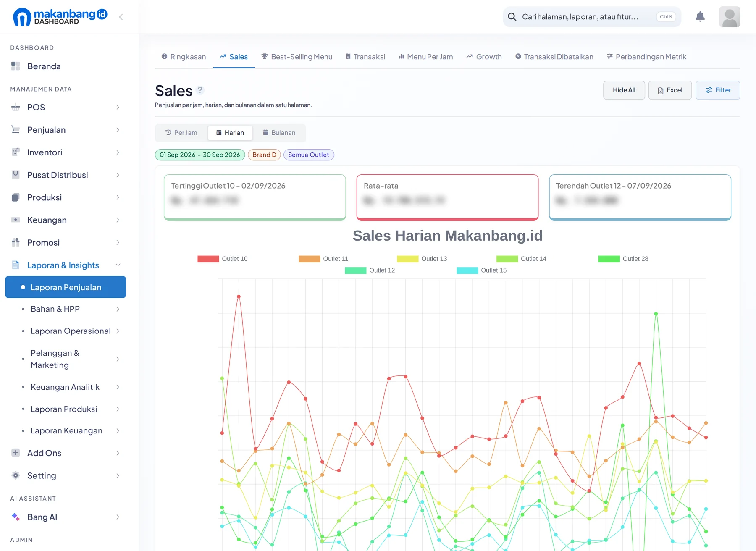This screenshot has height=551, width=756.
Task: Open notifications bell icon
Action: point(700,17)
